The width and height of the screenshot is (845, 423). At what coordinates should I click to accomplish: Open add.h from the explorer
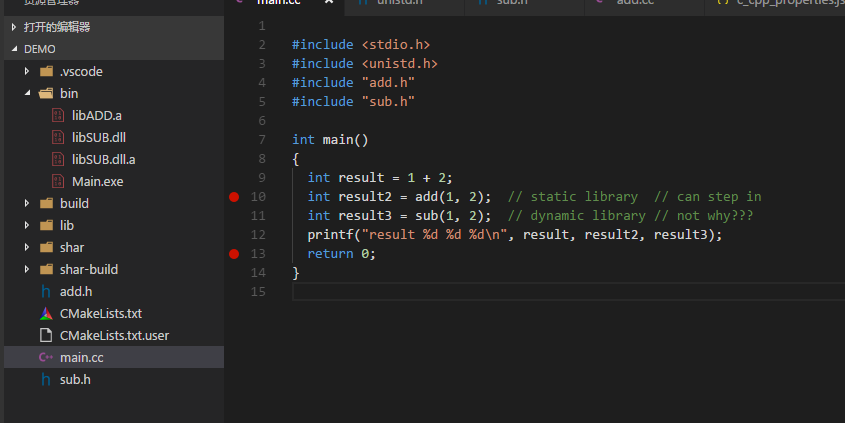coord(76,292)
